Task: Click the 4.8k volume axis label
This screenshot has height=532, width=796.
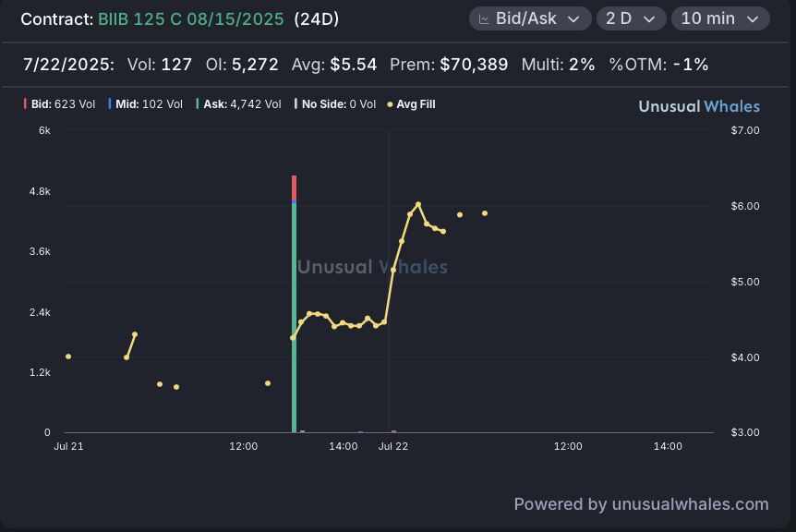Action: coord(40,191)
